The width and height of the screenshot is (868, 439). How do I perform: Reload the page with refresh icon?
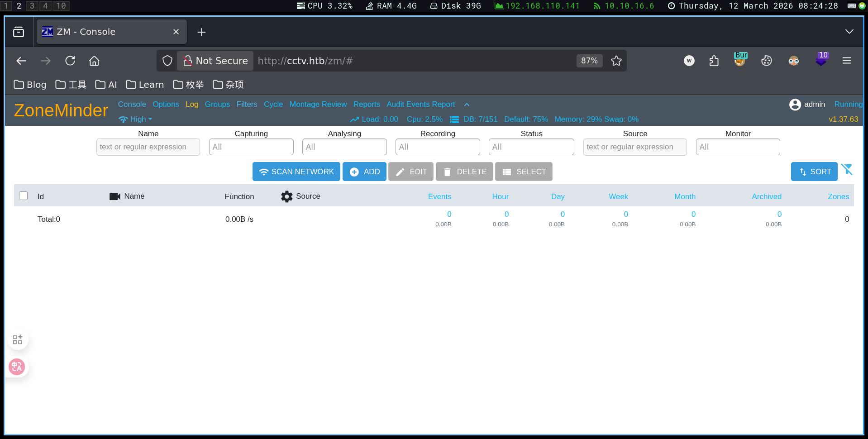pos(70,61)
